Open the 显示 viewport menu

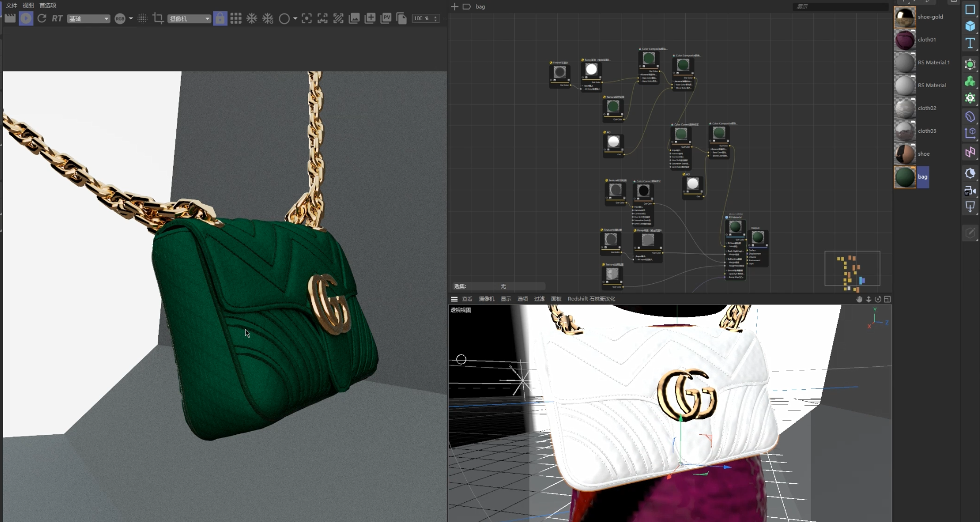tap(506, 299)
